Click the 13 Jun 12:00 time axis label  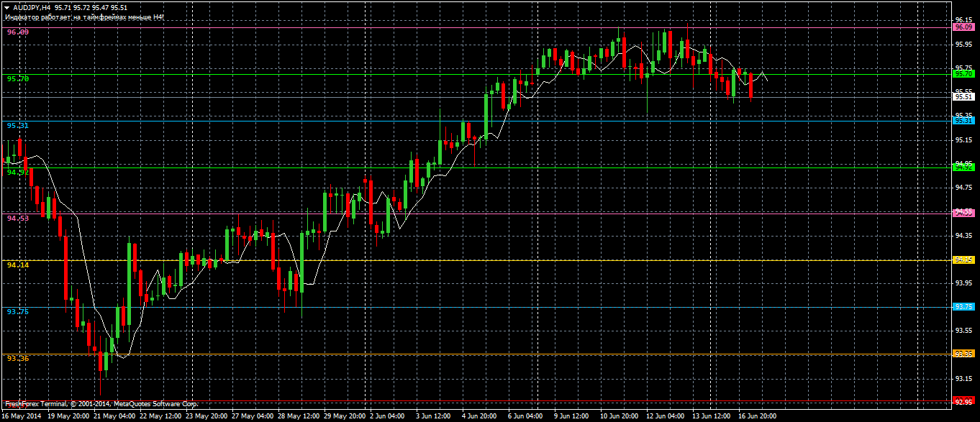coord(713,416)
